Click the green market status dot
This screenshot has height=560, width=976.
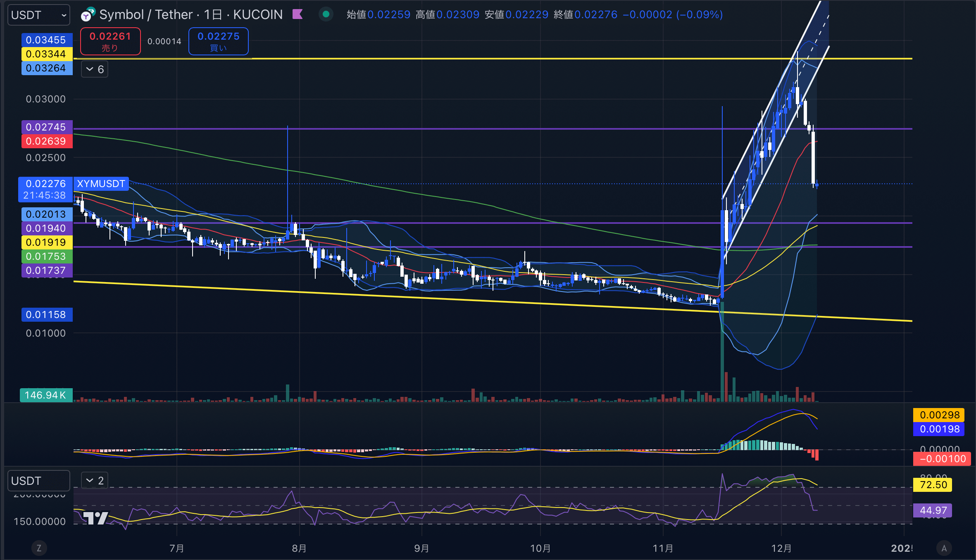coord(326,14)
